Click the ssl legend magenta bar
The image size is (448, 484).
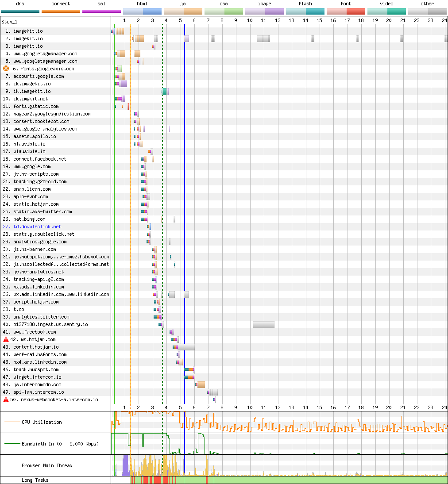(101, 11)
